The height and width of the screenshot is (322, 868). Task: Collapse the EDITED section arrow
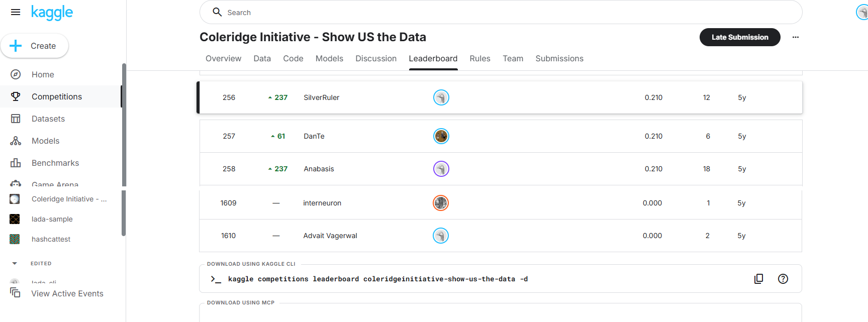[15, 263]
